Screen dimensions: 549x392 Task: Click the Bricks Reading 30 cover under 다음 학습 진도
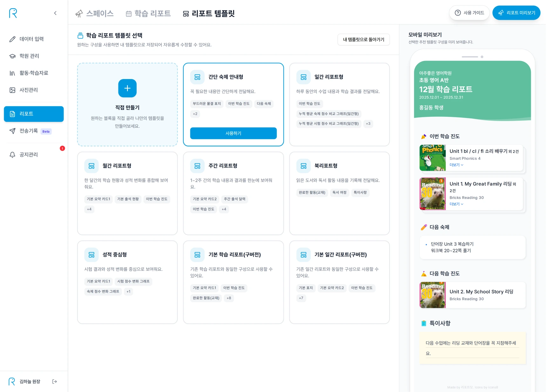click(x=432, y=295)
